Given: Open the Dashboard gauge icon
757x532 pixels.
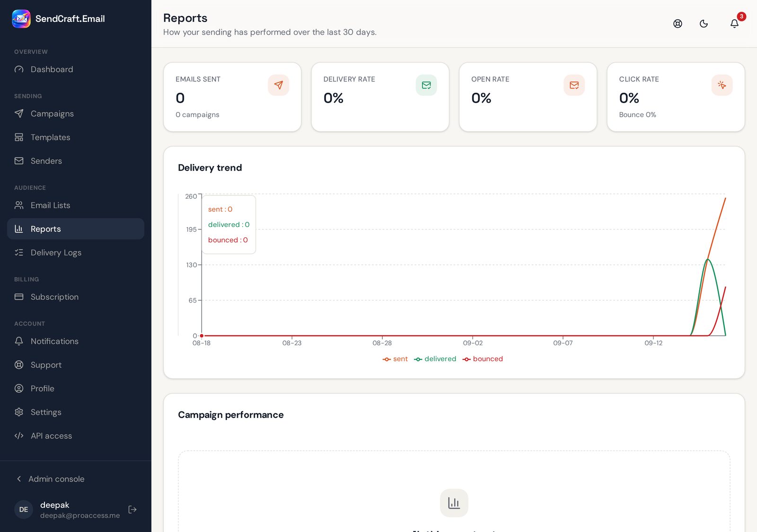Looking at the screenshot, I should tap(19, 70).
